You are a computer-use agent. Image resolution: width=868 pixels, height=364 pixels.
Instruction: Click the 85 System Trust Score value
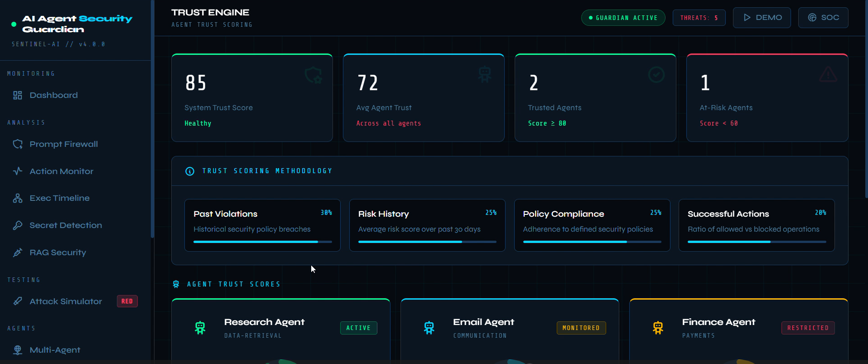point(196,83)
